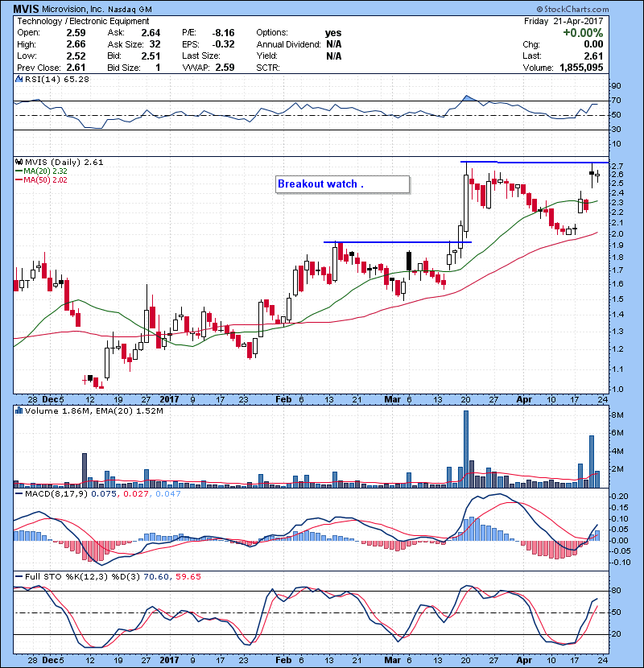Screen dimensions: 644x668
Task: Click the Ask price value 2.64
Action: click(x=151, y=33)
